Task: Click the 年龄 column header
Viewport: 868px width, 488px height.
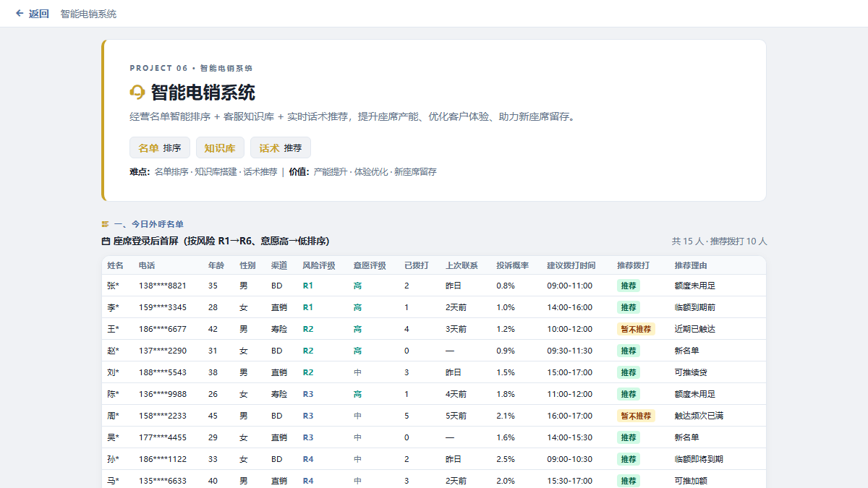Action: [x=216, y=265]
